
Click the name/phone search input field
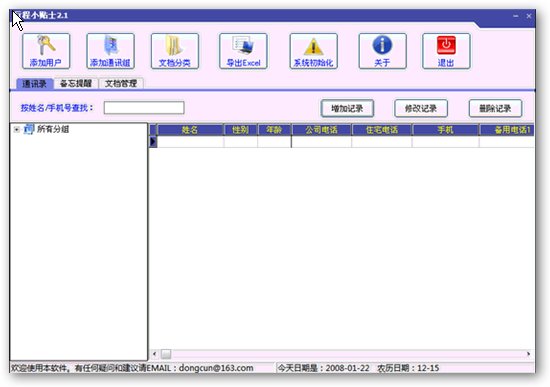click(144, 108)
